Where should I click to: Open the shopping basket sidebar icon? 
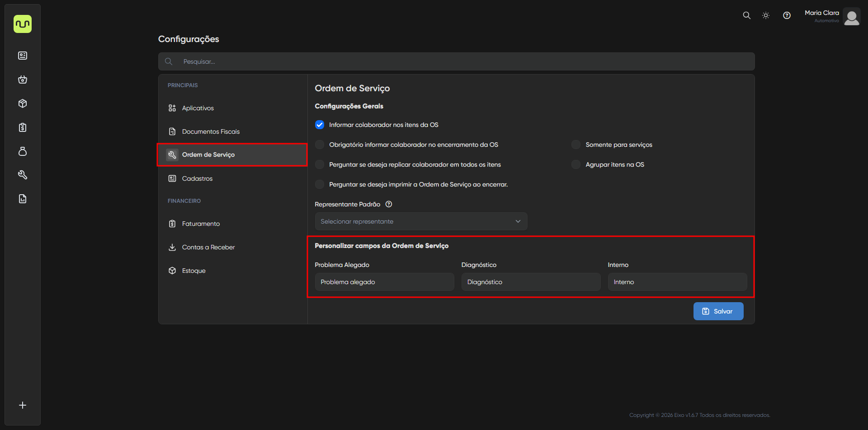click(23, 80)
